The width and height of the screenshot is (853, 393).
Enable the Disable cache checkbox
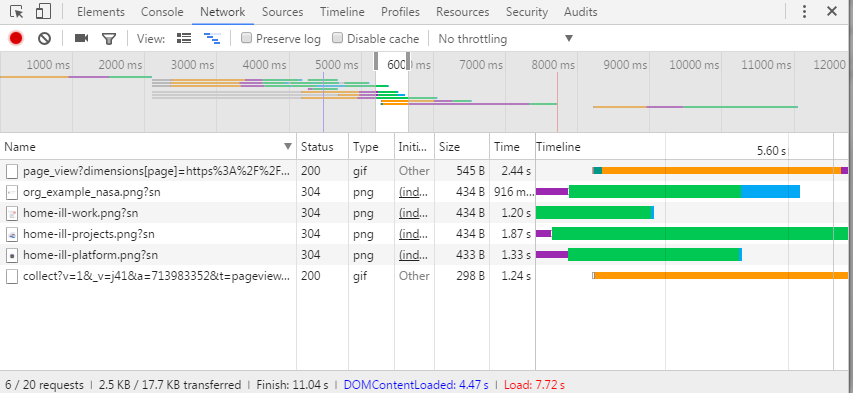click(x=338, y=38)
